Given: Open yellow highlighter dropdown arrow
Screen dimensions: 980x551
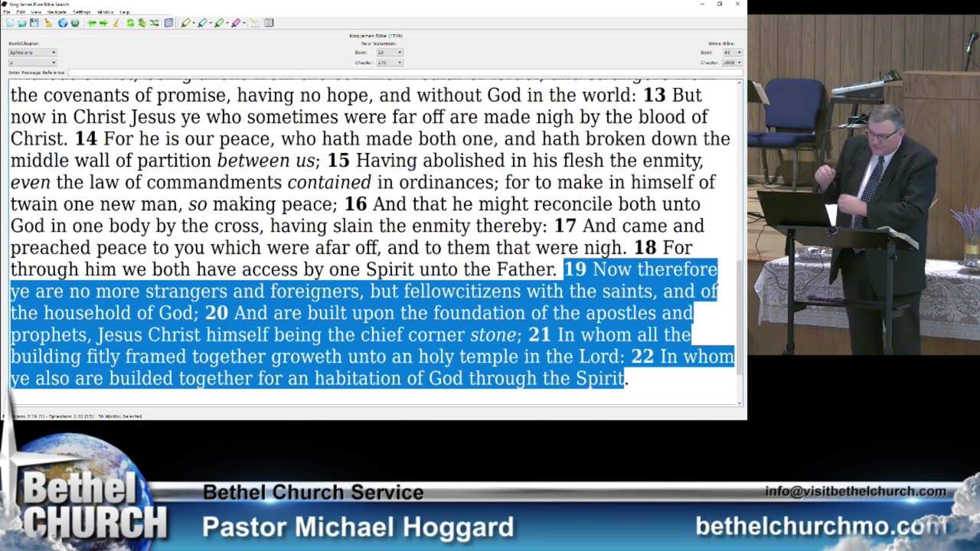Looking at the screenshot, I should coord(194,23).
